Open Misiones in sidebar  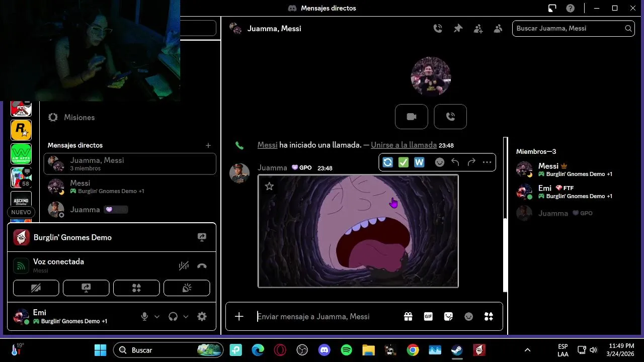pos(130,117)
